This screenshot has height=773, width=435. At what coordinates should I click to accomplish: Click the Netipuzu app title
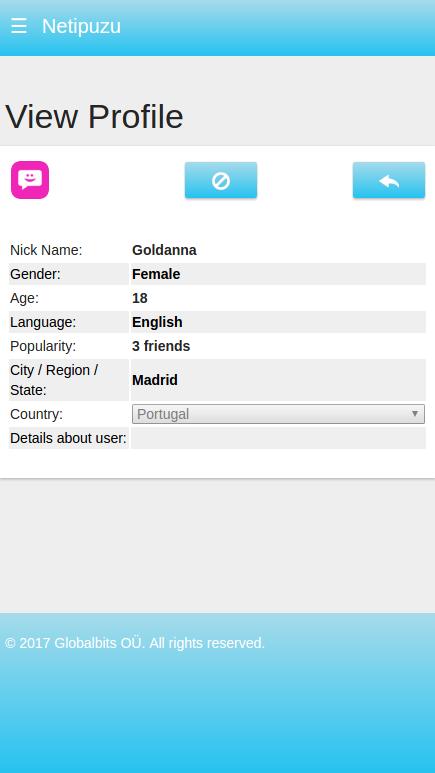click(x=81, y=26)
